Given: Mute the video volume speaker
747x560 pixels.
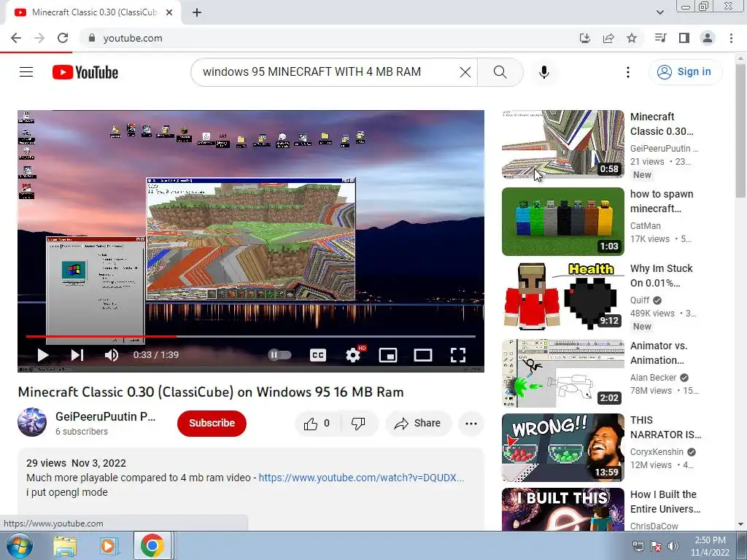Looking at the screenshot, I should tap(111, 355).
